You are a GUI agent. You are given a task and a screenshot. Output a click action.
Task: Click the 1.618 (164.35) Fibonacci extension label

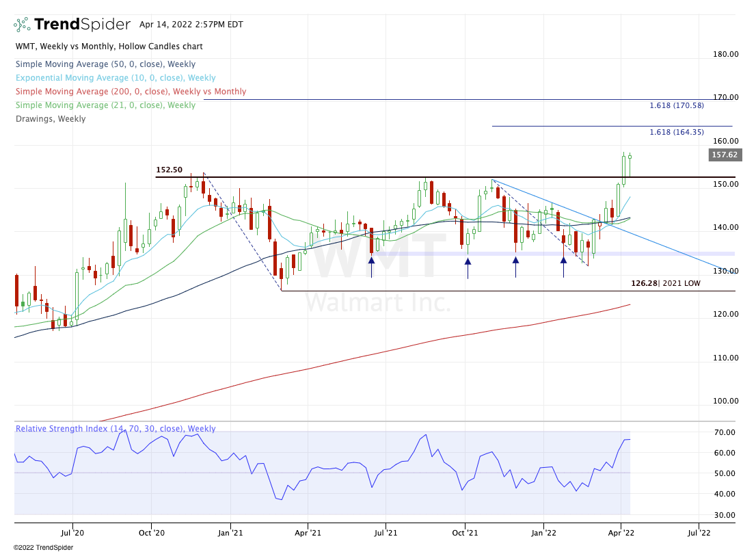point(677,132)
